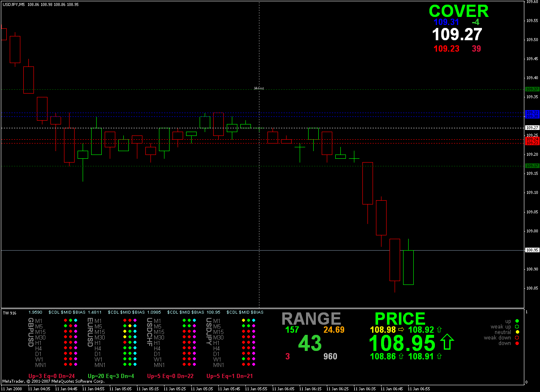Click the Up=20 Eq=3 Dn=4 summary

point(111,376)
